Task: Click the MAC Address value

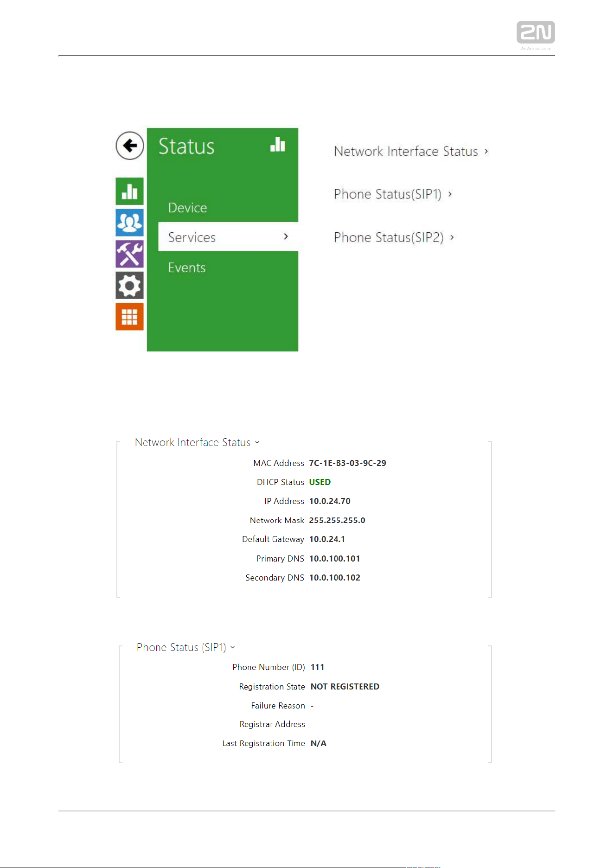Action: click(347, 463)
